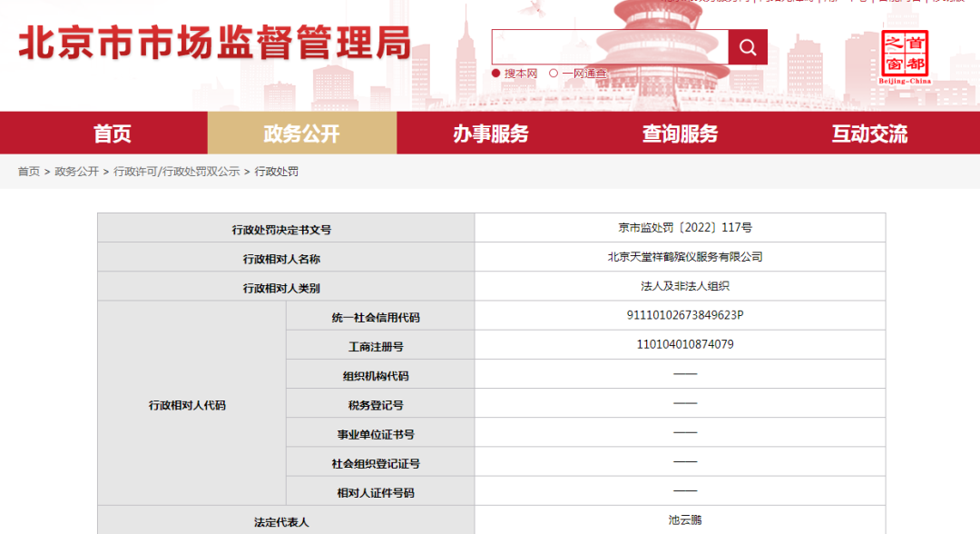Open the 首都之窗 Beijing-China logo

pyautogui.click(x=905, y=56)
